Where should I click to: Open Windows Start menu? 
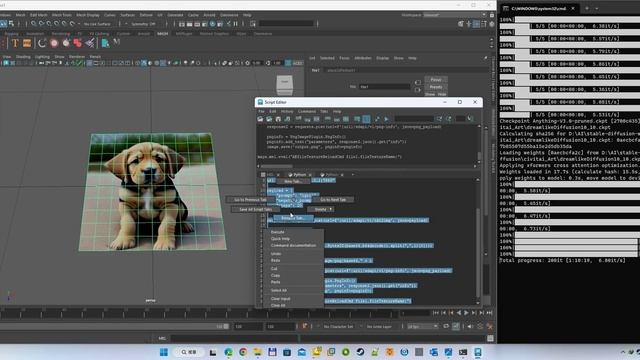click(164, 352)
